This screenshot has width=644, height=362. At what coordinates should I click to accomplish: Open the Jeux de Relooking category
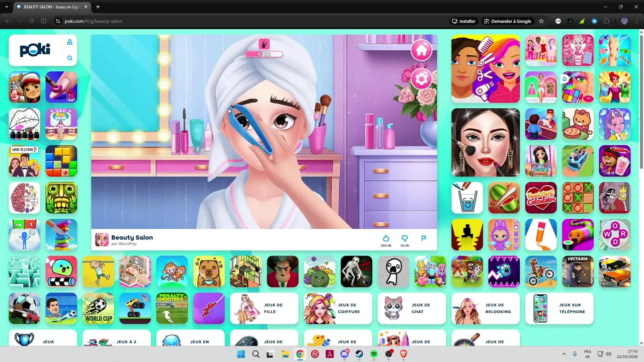[486, 308]
